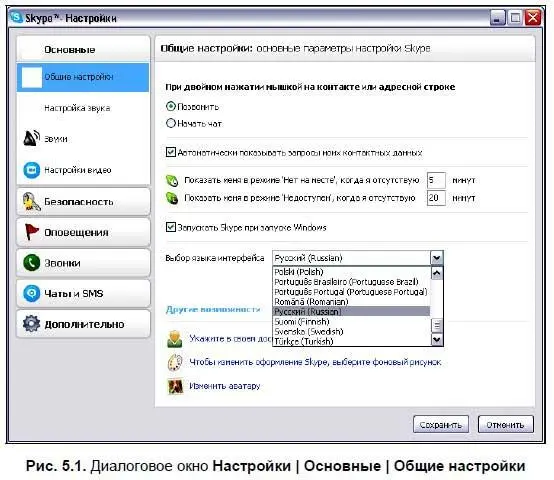The width and height of the screenshot is (554, 480).
Task: Click the Отменить button
Action: [505, 424]
